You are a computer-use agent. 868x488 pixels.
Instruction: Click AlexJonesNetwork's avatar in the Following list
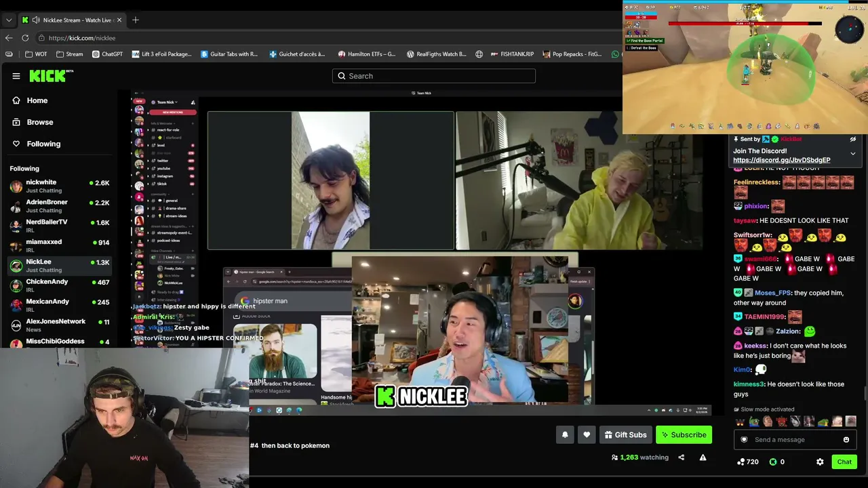coord(16,325)
